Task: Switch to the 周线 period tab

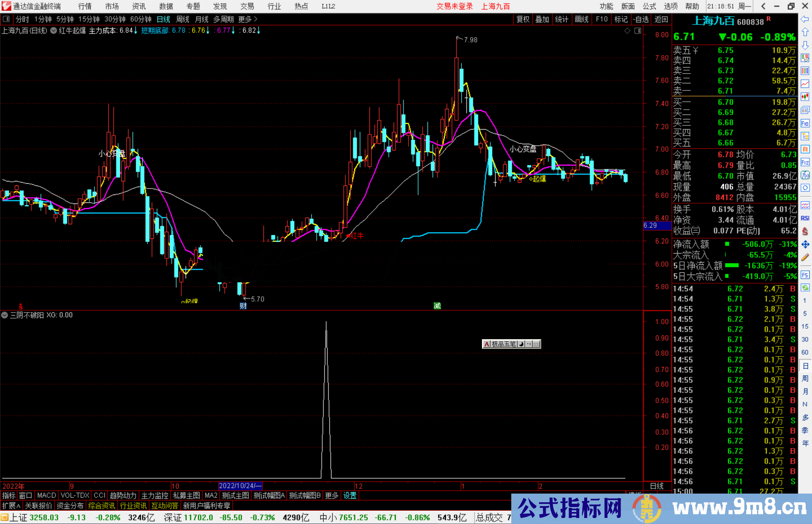Action: [x=182, y=19]
